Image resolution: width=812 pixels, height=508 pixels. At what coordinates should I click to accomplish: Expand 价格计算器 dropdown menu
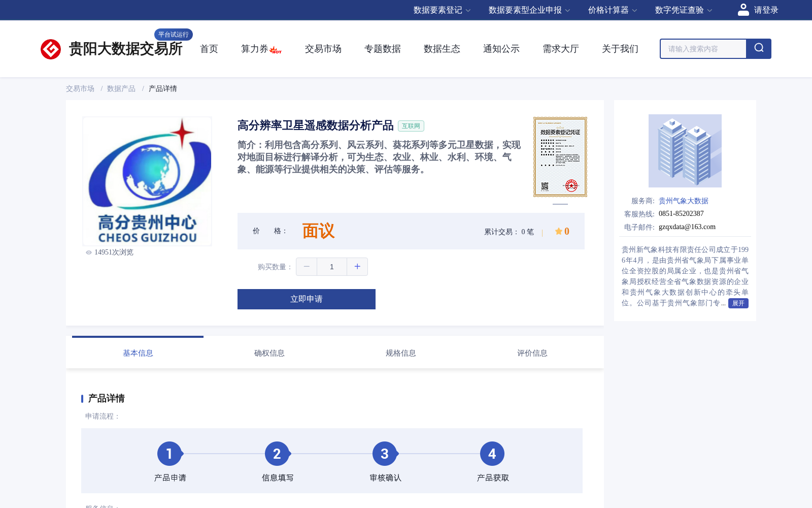point(613,10)
